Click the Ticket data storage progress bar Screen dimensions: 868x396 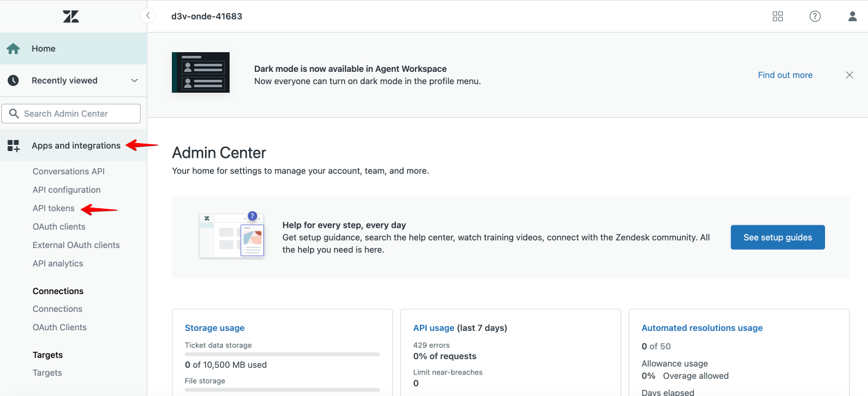point(282,354)
